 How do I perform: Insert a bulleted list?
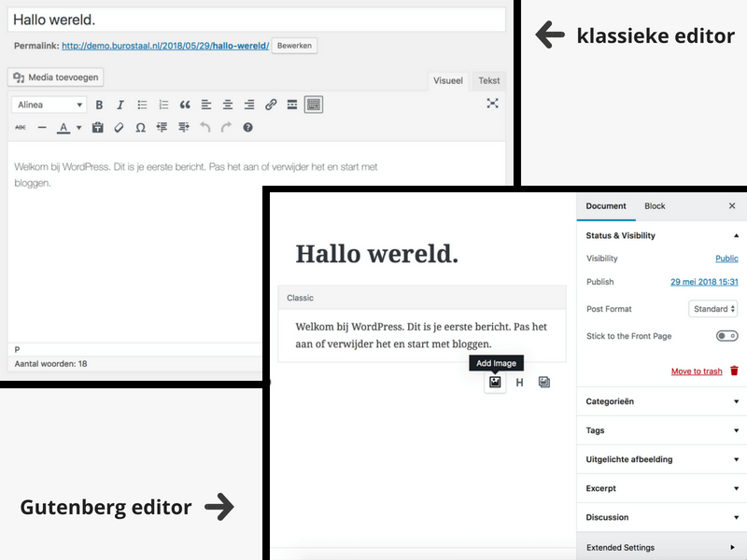tap(142, 105)
